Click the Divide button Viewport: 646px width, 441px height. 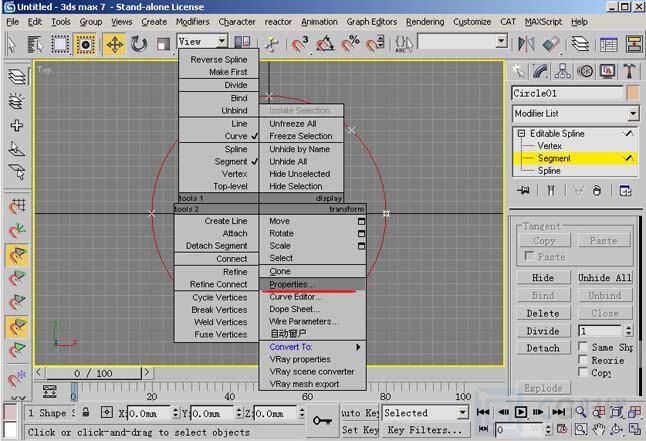coord(543,331)
